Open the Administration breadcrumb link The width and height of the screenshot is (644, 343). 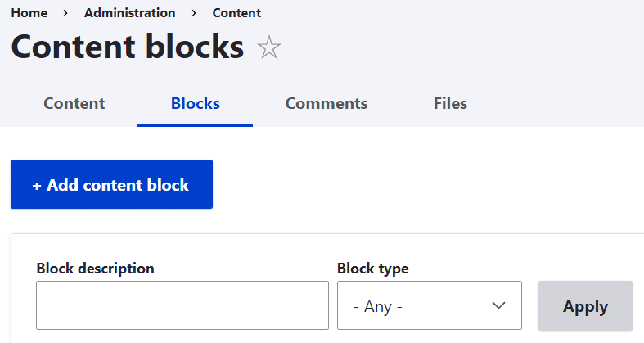[129, 13]
